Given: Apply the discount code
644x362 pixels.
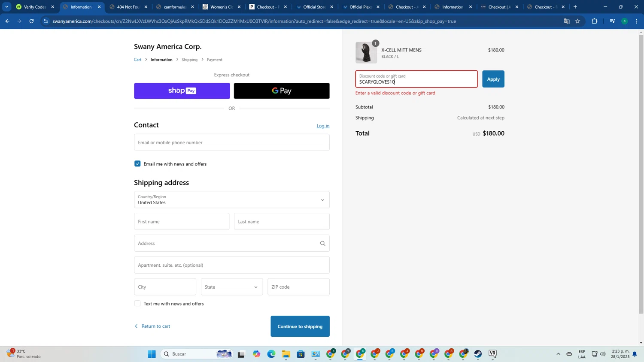Looking at the screenshot, I should [x=493, y=79].
